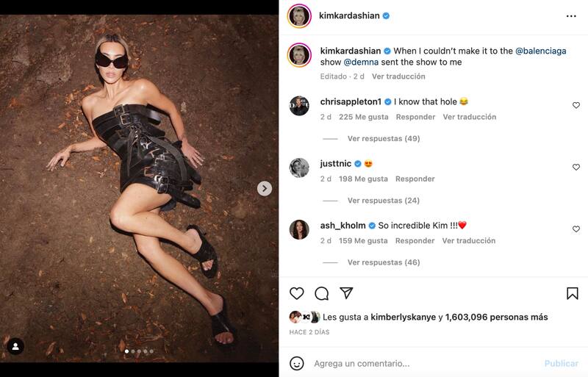Show tagged people icon on photo
Image resolution: width=588 pixels, height=377 pixels.
click(x=15, y=346)
